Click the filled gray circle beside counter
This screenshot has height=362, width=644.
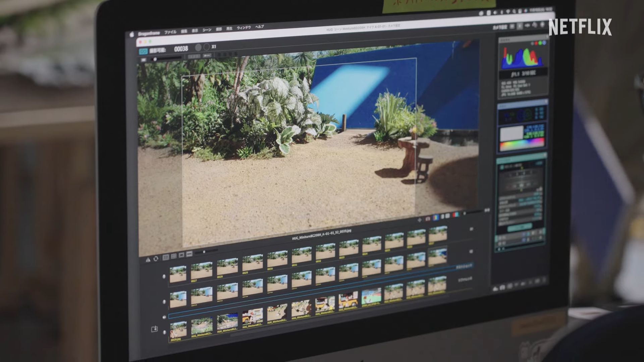click(x=199, y=48)
